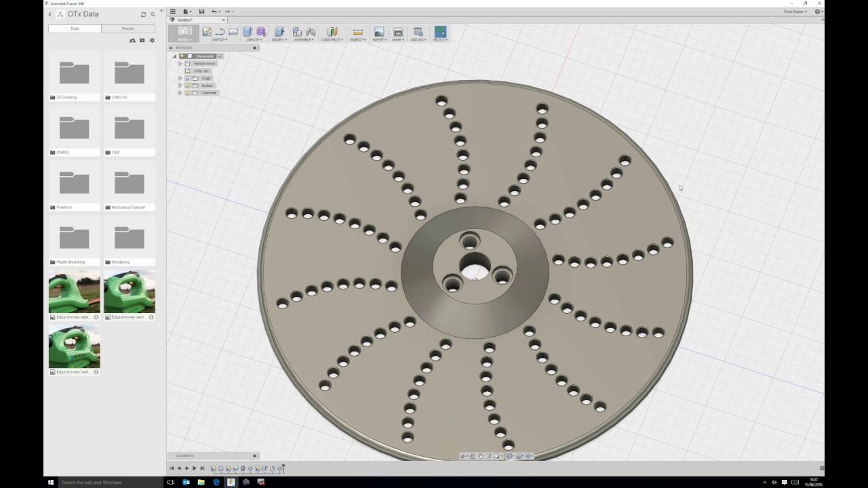The width and height of the screenshot is (868, 488).
Task: Open the CREATE dropdown menu
Action: tap(254, 40)
